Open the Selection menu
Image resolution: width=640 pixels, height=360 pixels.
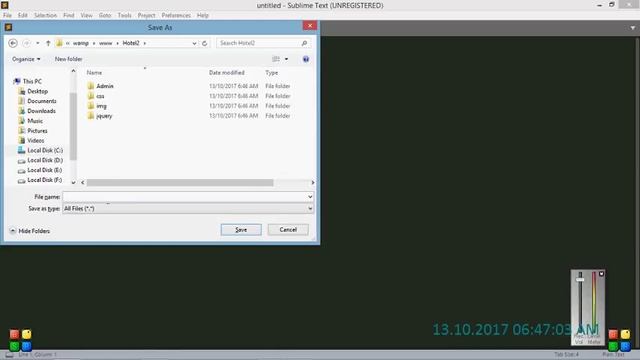[x=45, y=15]
